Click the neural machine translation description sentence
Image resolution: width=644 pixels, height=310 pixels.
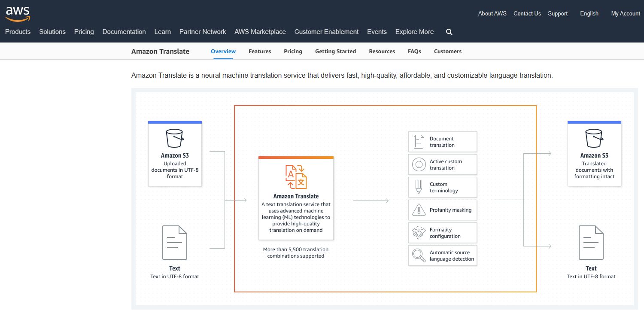point(342,75)
